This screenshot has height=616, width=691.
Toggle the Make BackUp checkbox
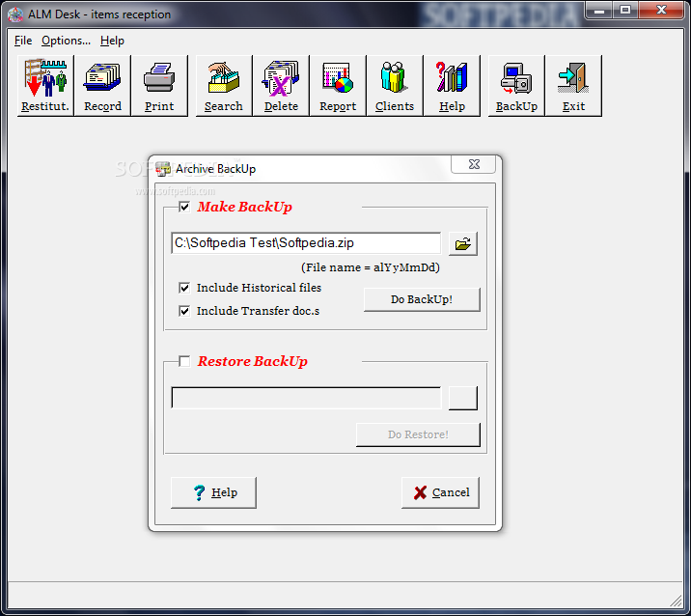click(x=184, y=207)
